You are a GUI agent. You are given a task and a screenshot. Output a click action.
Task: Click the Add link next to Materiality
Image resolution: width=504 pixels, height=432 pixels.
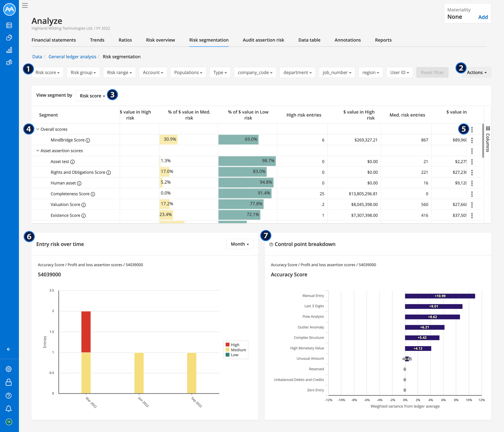click(x=483, y=17)
